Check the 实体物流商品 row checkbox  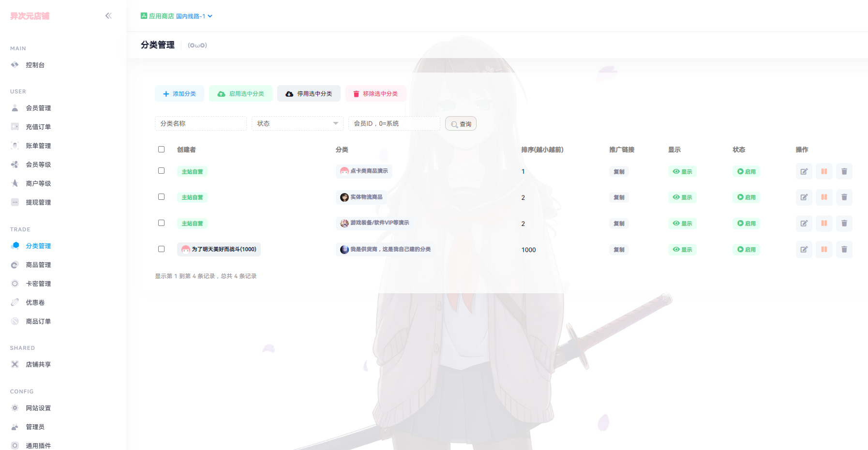(161, 196)
